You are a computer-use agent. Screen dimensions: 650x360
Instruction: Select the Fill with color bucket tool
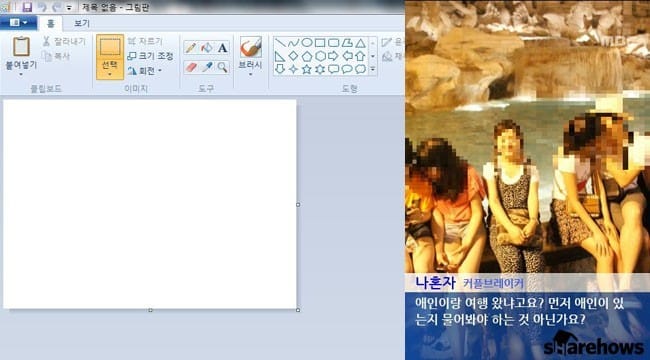(x=206, y=48)
